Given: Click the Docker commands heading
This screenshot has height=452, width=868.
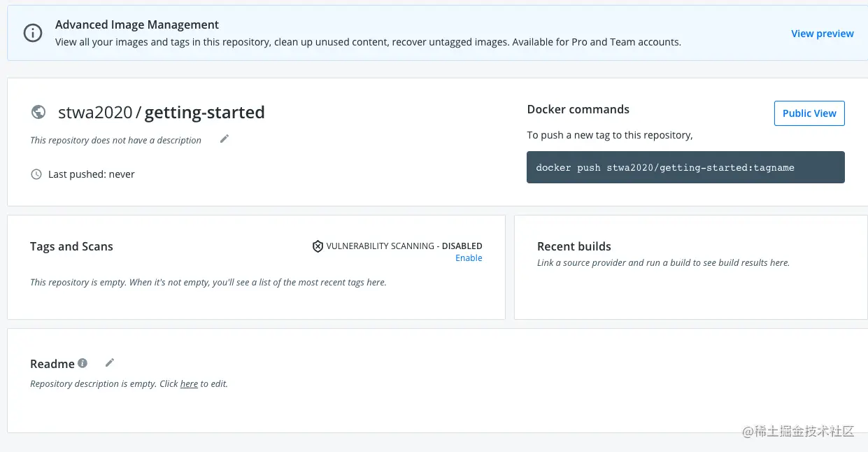Looking at the screenshot, I should [x=578, y=109].
